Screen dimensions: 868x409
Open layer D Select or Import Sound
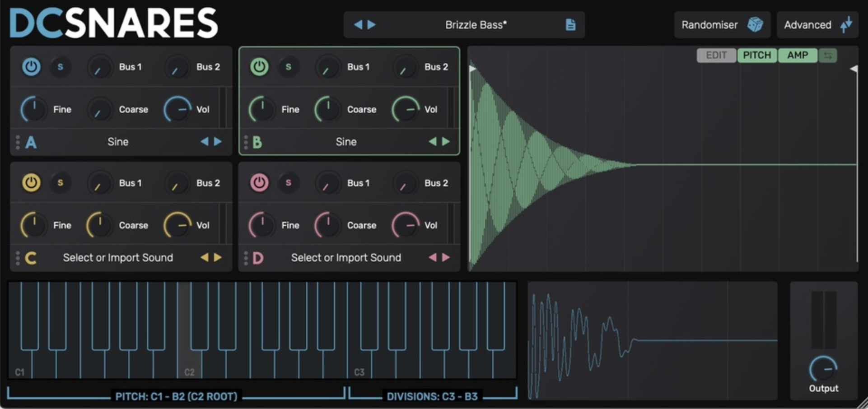(346, 257)
